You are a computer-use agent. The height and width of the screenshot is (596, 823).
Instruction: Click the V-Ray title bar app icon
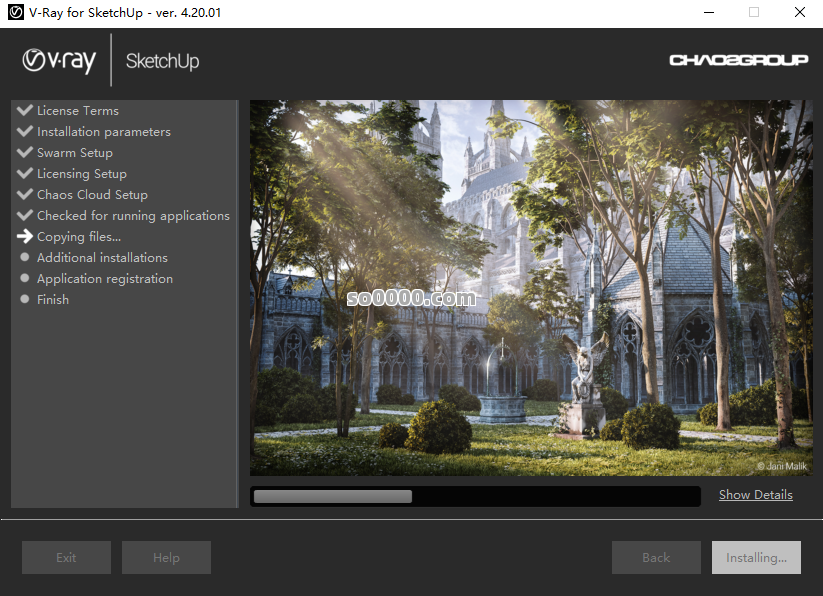tap(15, 13)
